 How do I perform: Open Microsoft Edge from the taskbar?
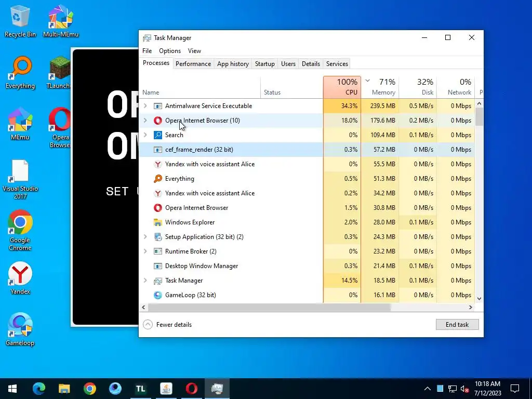pyautogui.click(x=38, y=389)
